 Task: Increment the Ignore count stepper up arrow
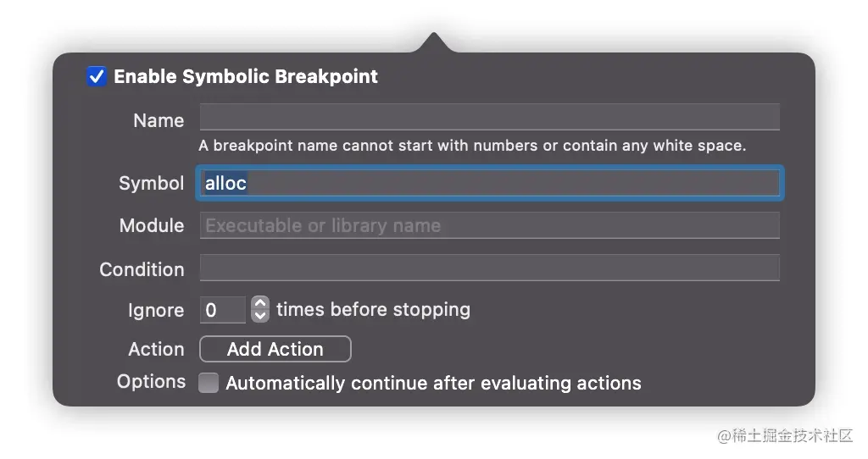point(259,303)
